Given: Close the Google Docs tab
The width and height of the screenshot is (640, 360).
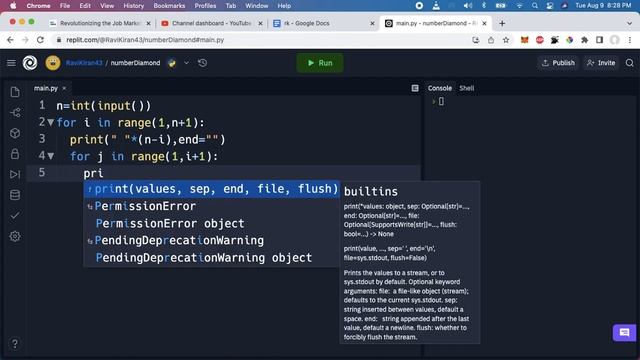Looking at the screenshot, I should click(x=372, y=23).
